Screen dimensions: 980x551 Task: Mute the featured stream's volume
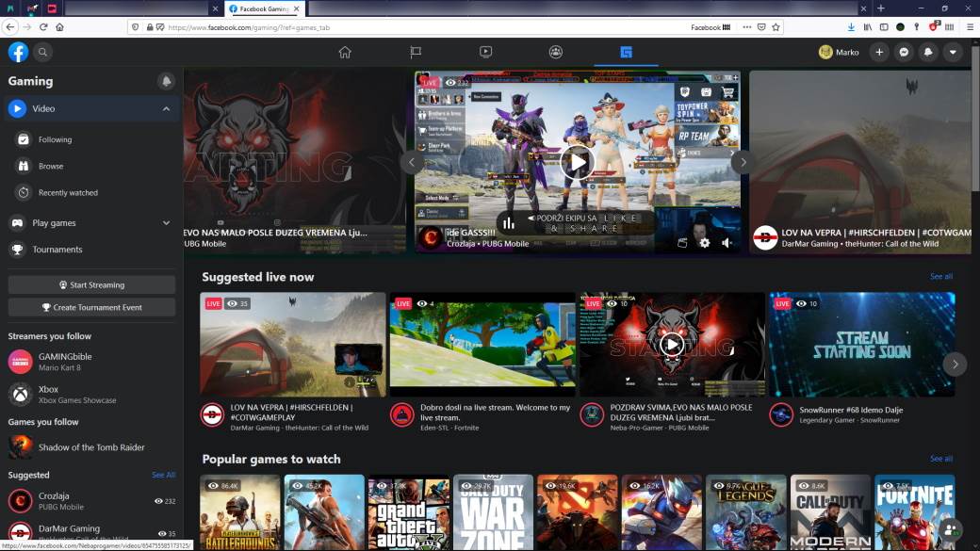pos(727,242)
